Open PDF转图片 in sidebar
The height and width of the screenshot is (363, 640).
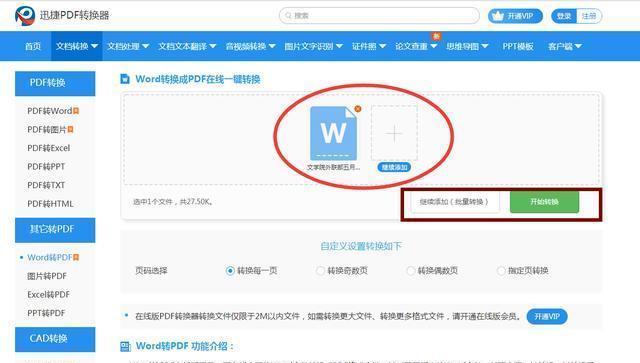point(47,129)
